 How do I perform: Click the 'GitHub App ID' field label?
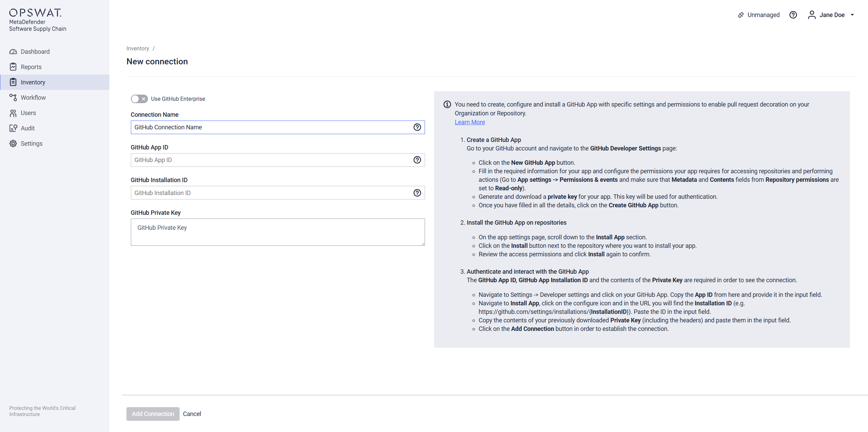click(x=149, y=147)
